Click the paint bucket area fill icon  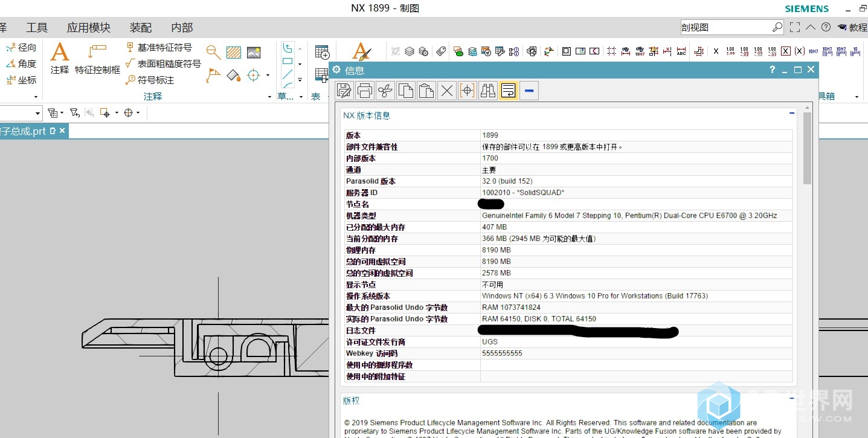[x=234, y=76]
